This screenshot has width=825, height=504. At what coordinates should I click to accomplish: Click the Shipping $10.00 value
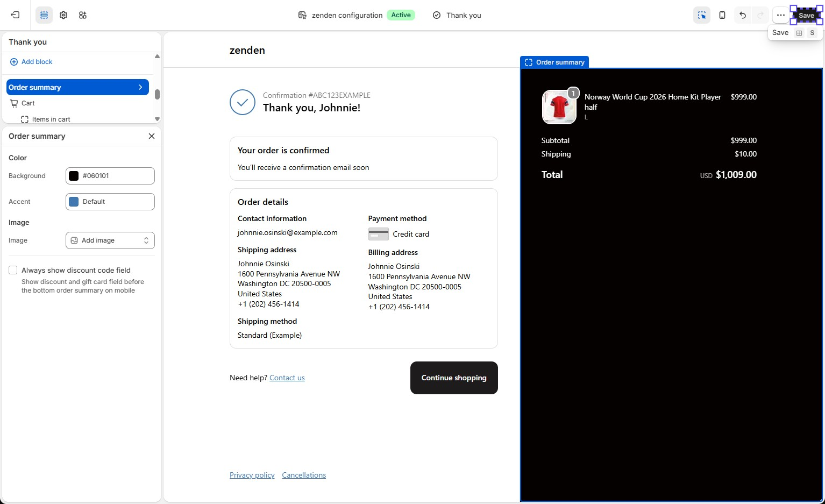[746, 154]
